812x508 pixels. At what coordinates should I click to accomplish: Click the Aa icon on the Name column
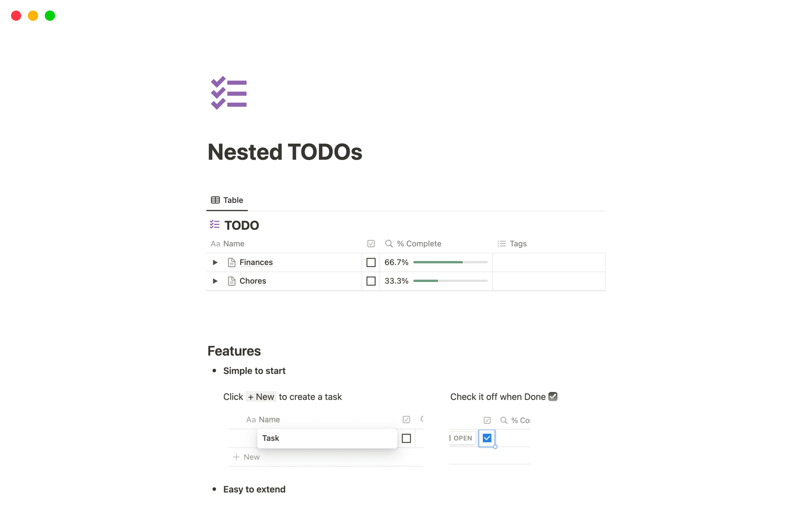coord(215,243)
